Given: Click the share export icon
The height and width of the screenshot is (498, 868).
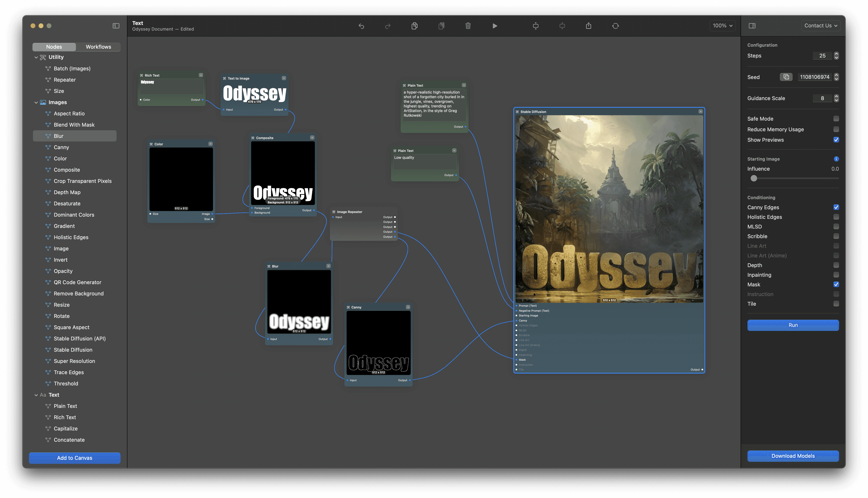Looking at the screenshot, I should pyautogui.click(x=588, y=26).
